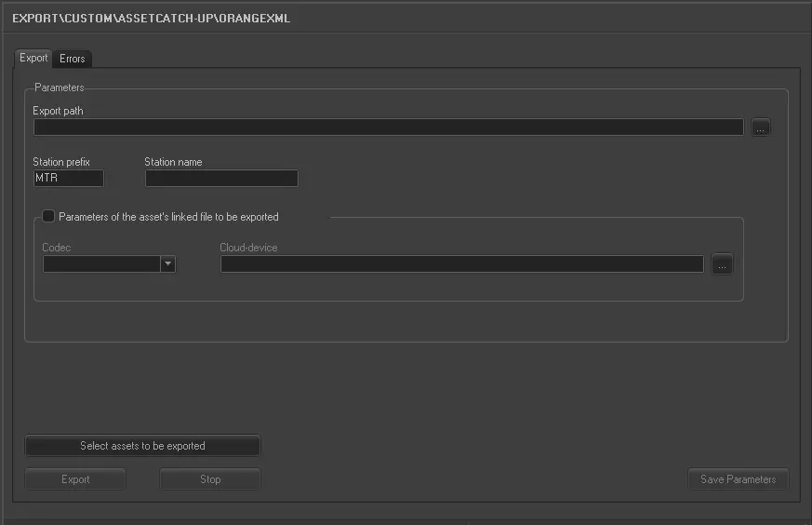Click the Export path label text

coord(59,112)
